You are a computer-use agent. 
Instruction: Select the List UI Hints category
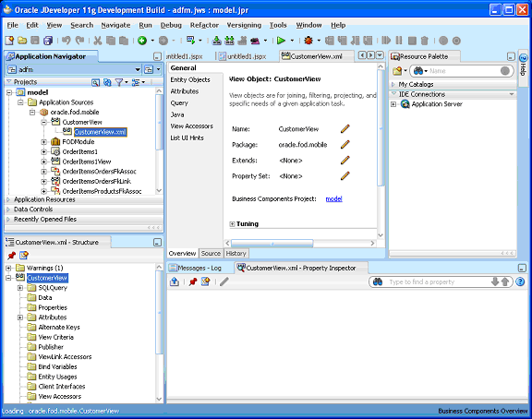coord(187,138)
